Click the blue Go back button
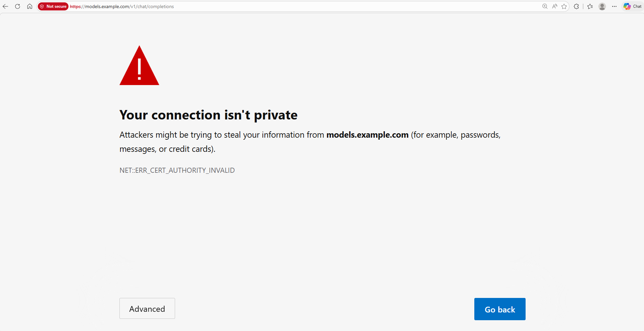Image resolution: width=644 pixels, height=331 pixels. 500,309
